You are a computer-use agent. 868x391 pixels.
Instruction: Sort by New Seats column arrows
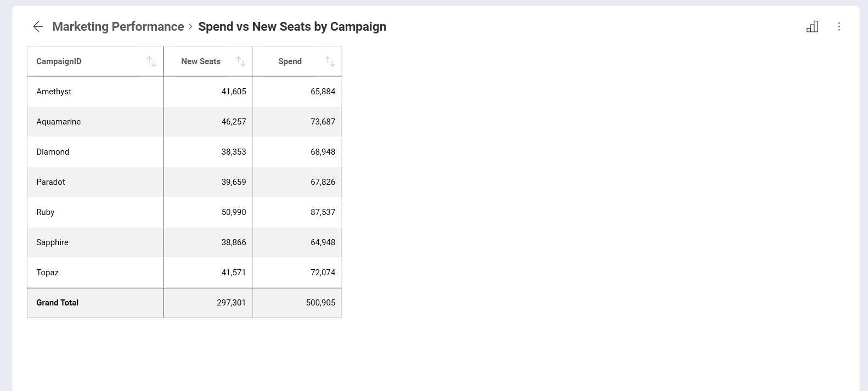coord(240,61)
